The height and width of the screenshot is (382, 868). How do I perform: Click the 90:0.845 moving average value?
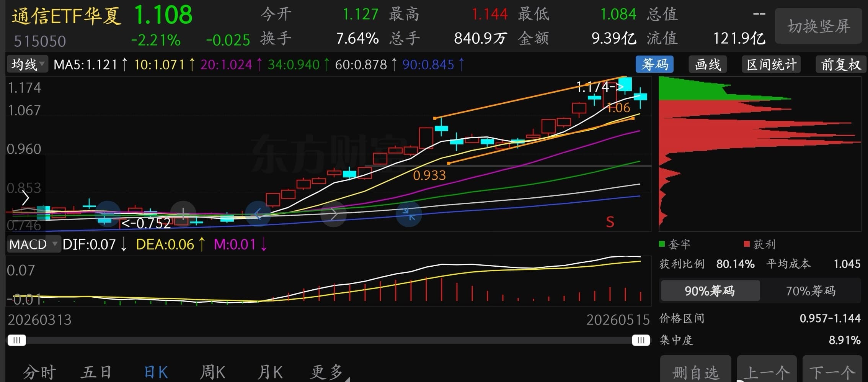tap(428, 64)
